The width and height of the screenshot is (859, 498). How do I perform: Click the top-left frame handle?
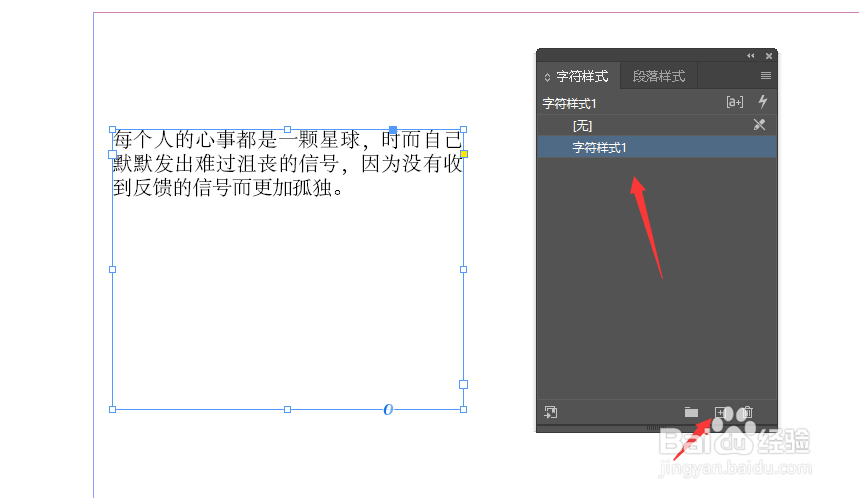pos(112,130)
